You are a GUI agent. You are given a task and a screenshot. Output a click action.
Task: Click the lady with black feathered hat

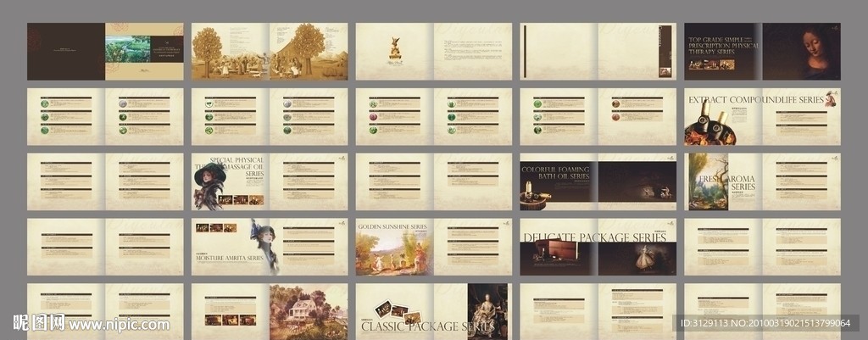coord(211,186)
